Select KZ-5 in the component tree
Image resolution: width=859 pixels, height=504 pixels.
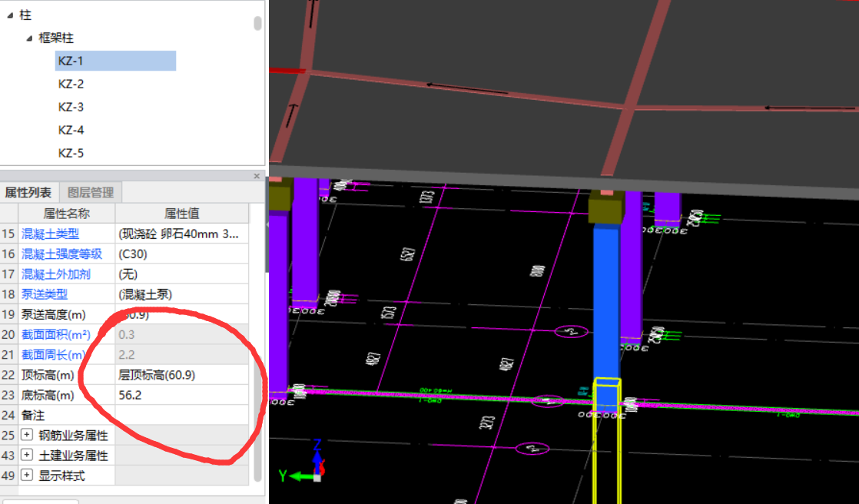[x=71, y=153]
